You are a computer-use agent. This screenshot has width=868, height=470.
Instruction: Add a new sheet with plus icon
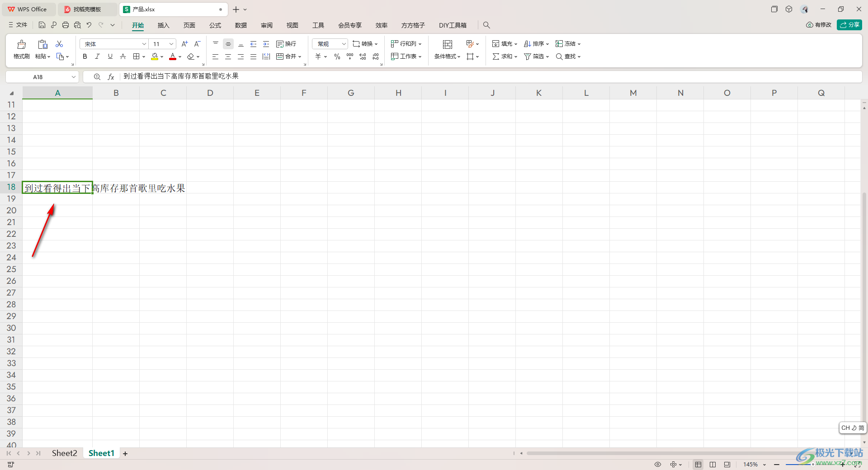(x=125, y=454)
